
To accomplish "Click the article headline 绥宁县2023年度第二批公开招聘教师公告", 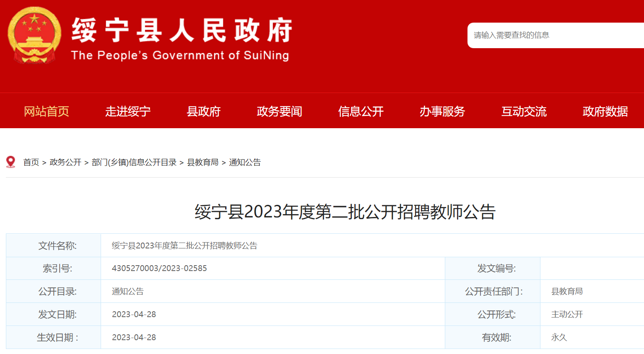I will (x=345, y=212).
